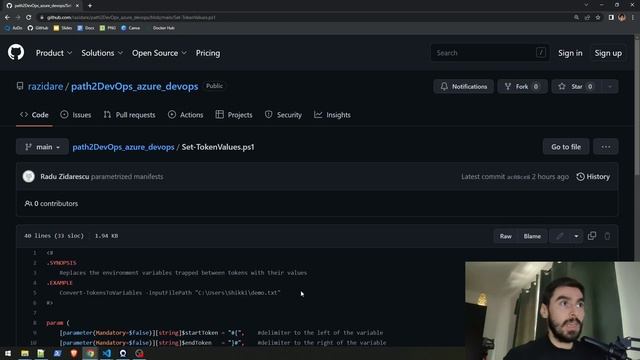Click the Notifications bell button

coord(463,87)
